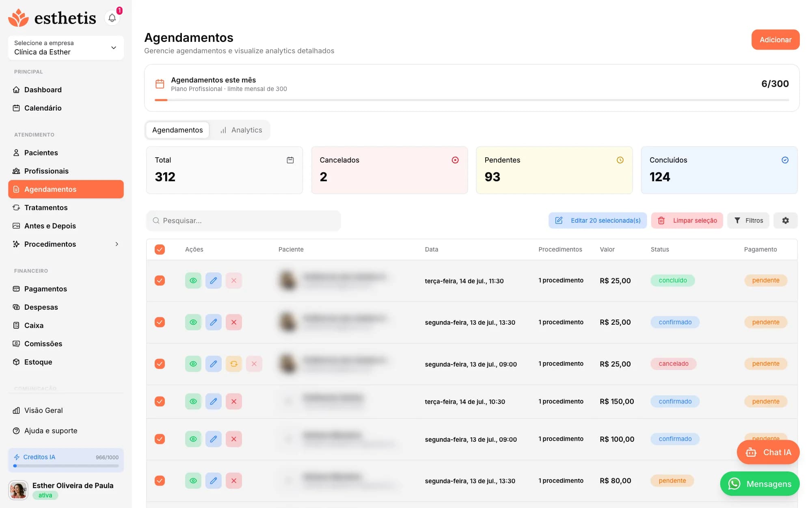Open the Filtros filter options
This screenshot has height=508, width=812.
pyautogui.click(x=748, y=220)
